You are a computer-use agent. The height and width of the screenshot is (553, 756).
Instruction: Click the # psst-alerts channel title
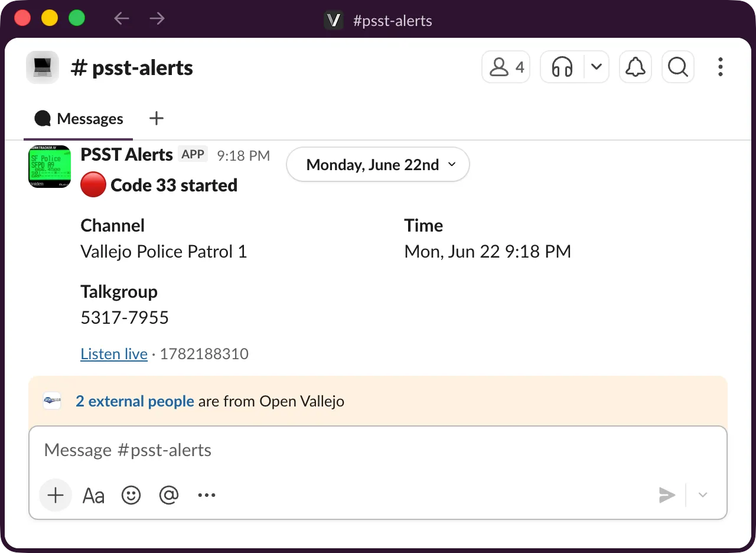(x=132, y=68)
